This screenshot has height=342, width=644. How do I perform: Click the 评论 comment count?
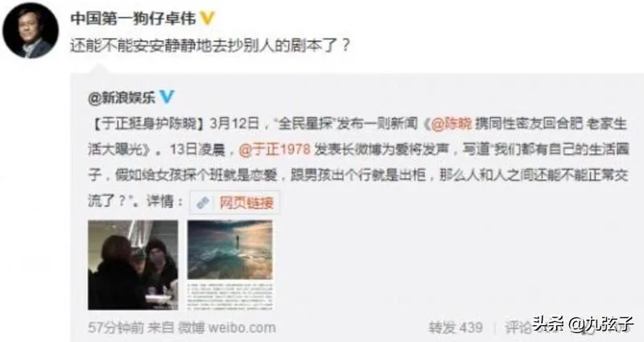pos(519,328)
